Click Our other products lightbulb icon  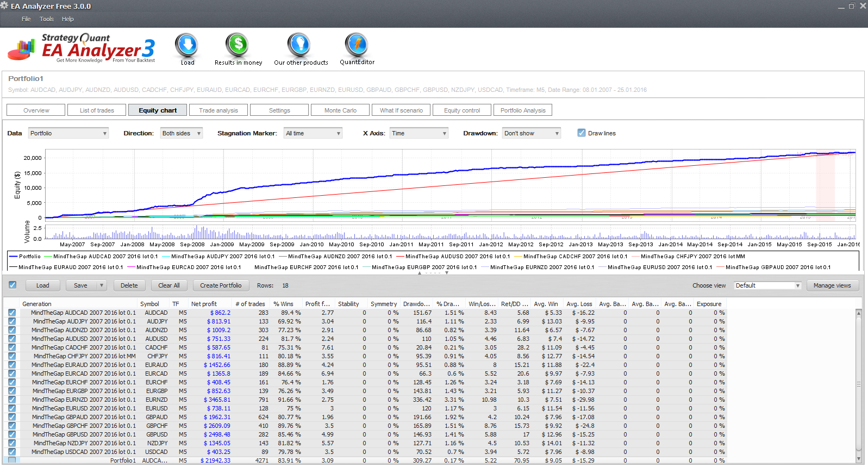299,46
